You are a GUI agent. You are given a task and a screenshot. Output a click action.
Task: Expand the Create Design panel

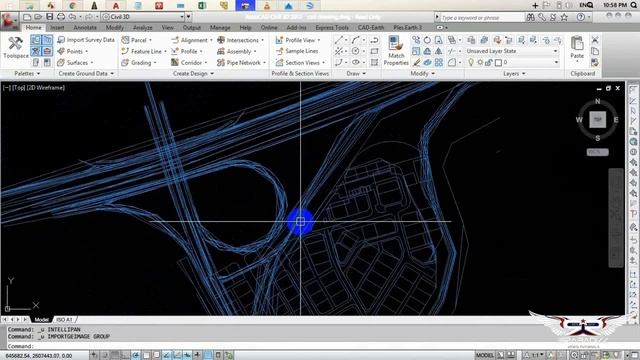coord(193,73)
